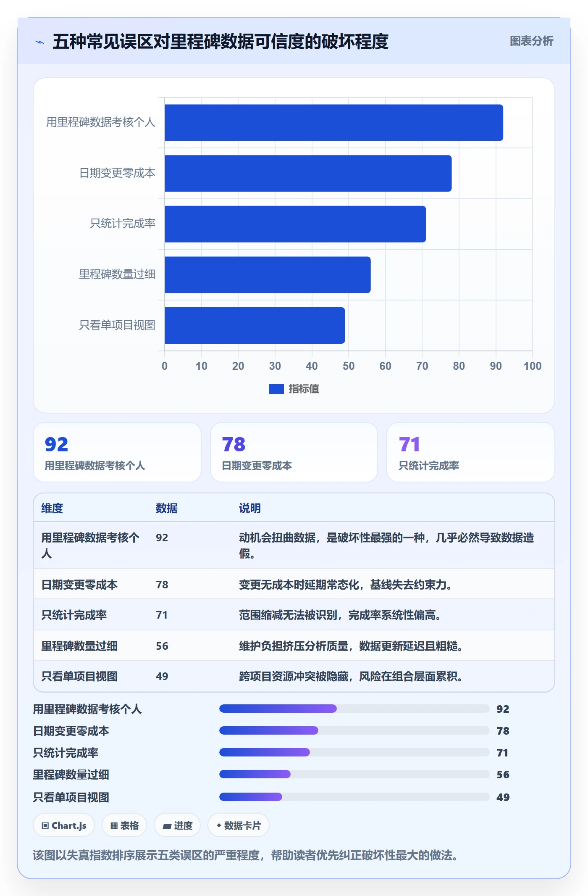Click the progress bar showing 92
Screen dimensions: 588x896
click(x=354, y=709)
